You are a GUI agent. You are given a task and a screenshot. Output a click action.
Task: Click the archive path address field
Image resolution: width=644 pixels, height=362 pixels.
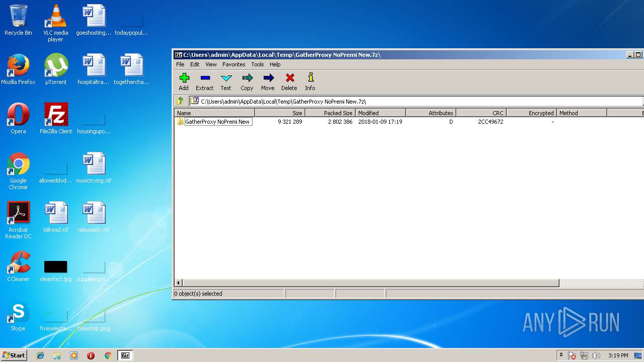tap(417, 101)
